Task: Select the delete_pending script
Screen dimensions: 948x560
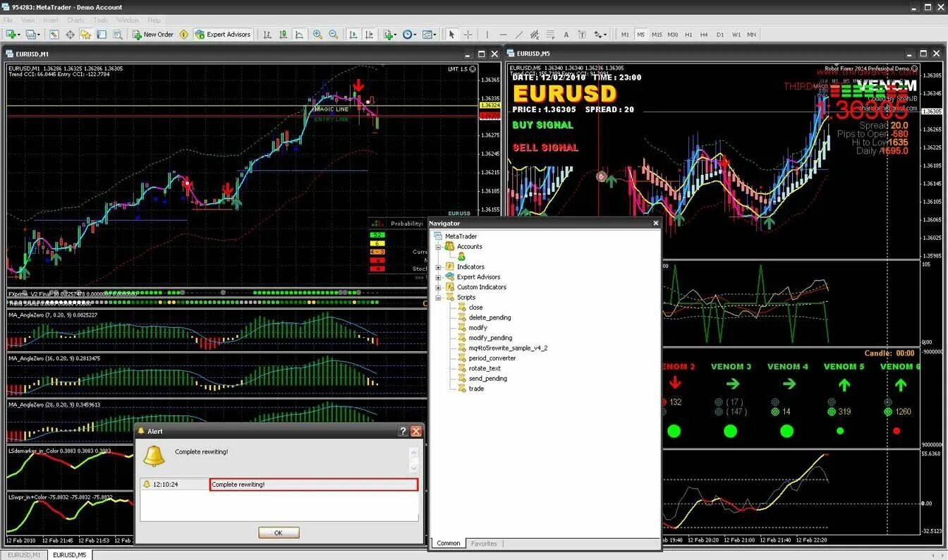Action: 490,317
